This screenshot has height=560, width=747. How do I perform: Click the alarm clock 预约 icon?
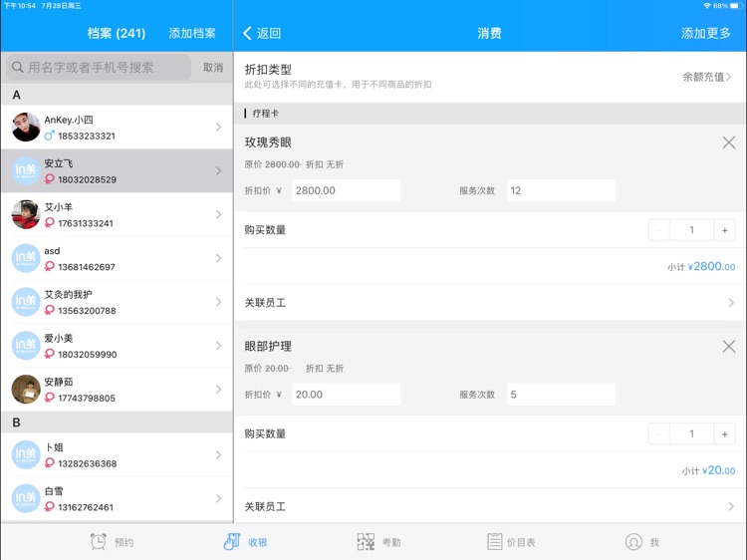[99, 542]
